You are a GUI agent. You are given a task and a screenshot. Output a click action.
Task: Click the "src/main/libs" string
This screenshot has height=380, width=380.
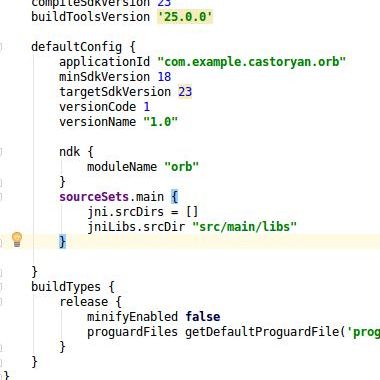coord(244,227)
